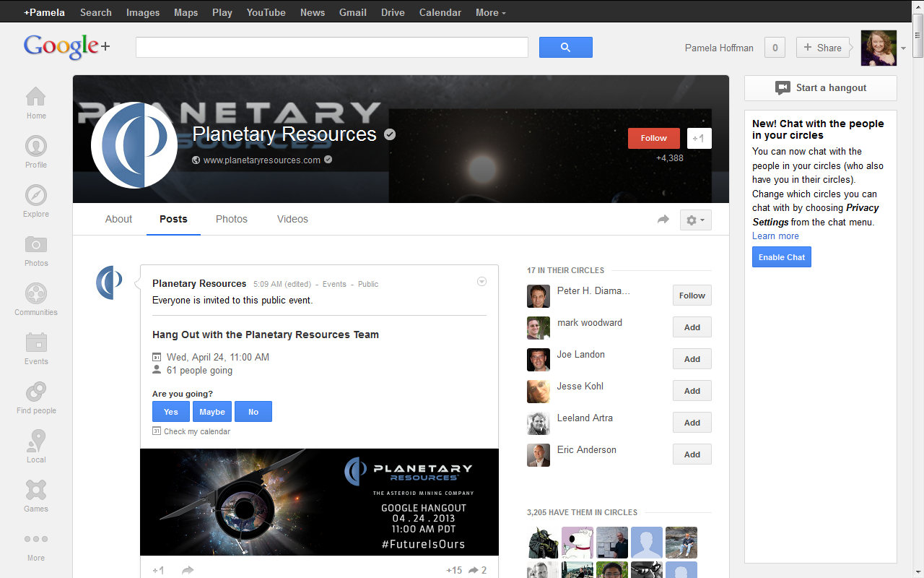
Task: Open Find people in the sidebar
Action: pos(36,398)
